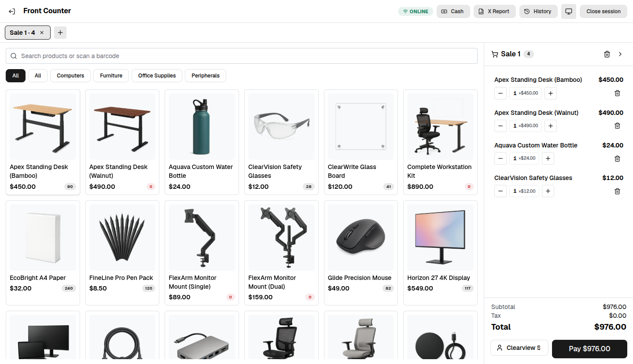Click the Subtotal $976.00 value
Screen dimensions: 633x364
(615, 307)
